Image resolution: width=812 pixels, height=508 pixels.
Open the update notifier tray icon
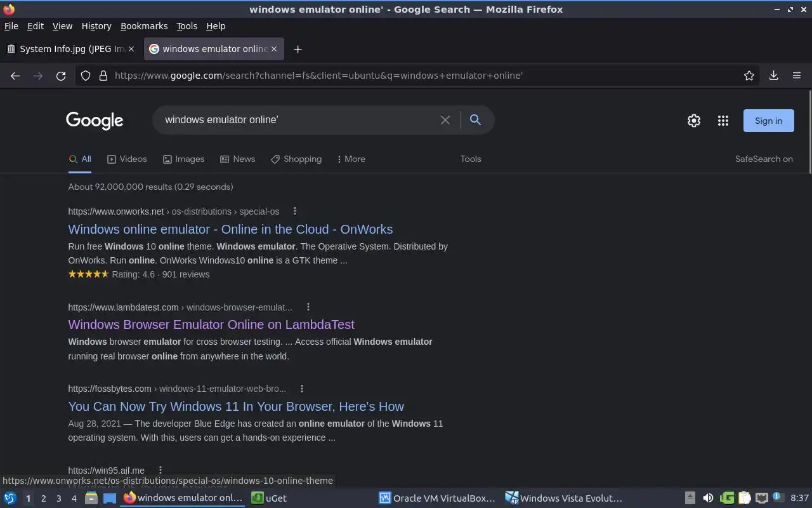tap(778, 498)
